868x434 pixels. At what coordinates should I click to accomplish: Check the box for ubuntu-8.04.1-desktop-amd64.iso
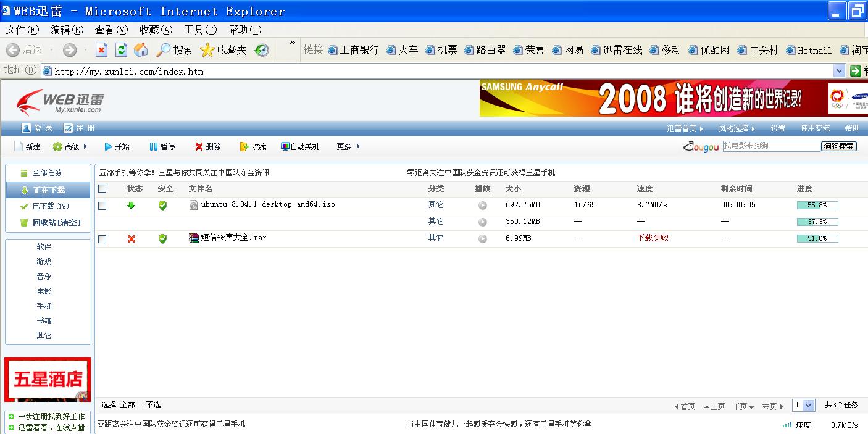[102, 206]
